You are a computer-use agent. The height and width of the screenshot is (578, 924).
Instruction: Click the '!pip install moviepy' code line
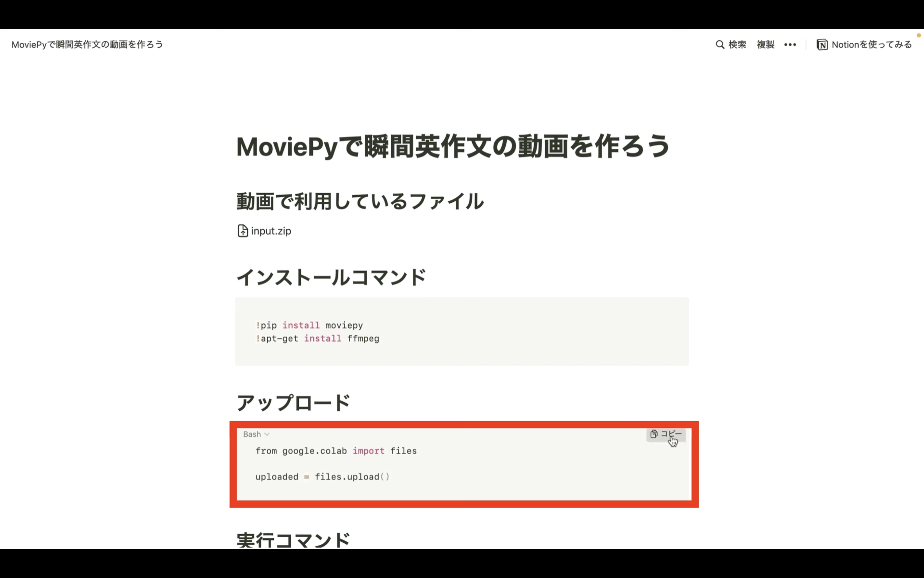tap(309, 325)
